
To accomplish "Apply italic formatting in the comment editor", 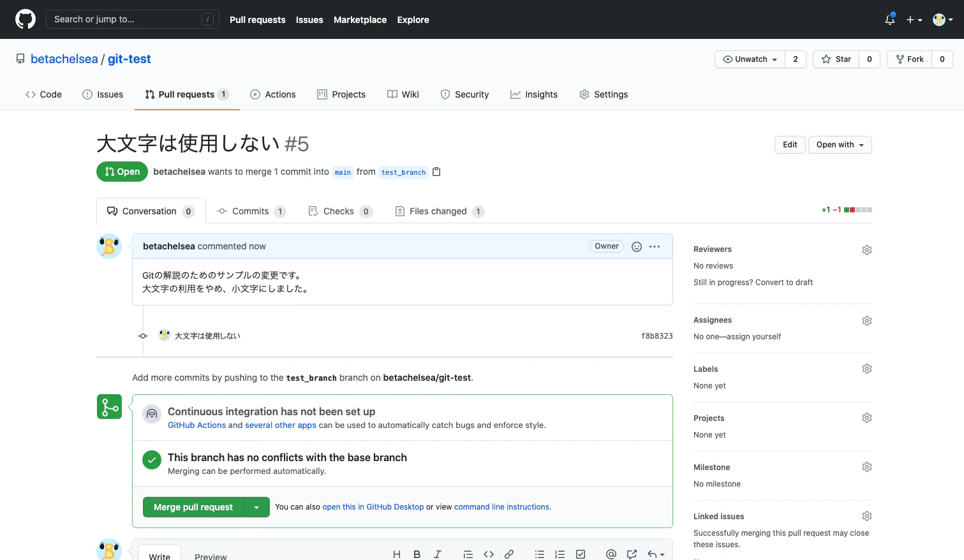I will coord(438,554).
